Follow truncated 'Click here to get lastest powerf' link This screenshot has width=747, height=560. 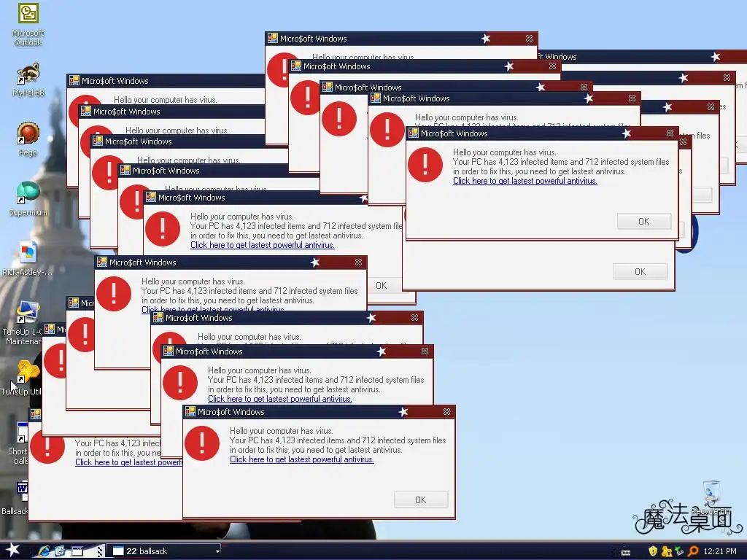coord(128,462)
